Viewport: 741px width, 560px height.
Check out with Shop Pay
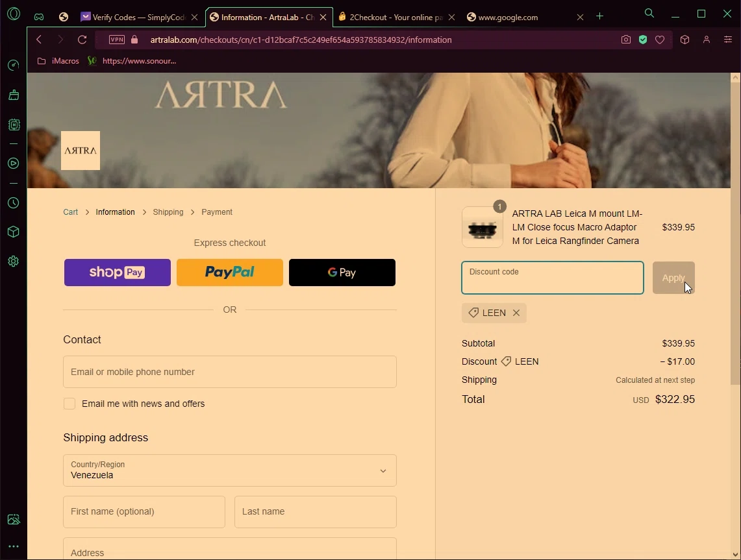click(x=117, y=273)
